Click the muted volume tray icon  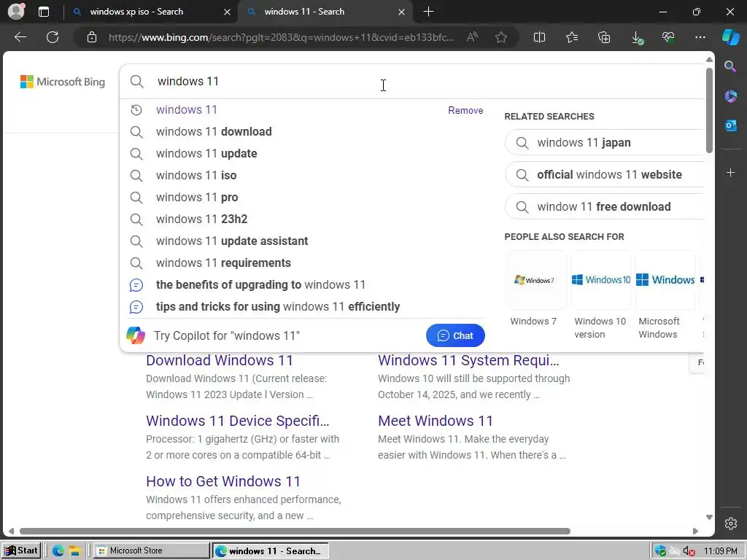tap(689, 551)
